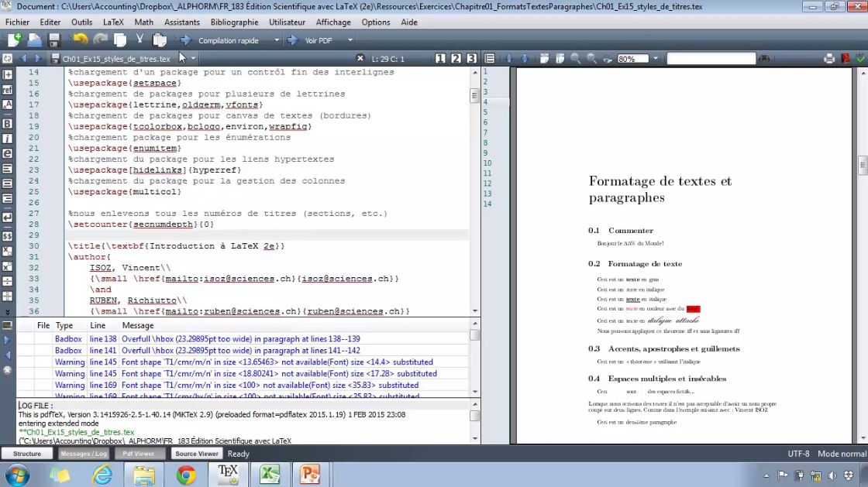Image resolution: width=868 pixels, height=487 pixels.
Task: Open the Fichier menu
Action: click(x=17, y=22)
